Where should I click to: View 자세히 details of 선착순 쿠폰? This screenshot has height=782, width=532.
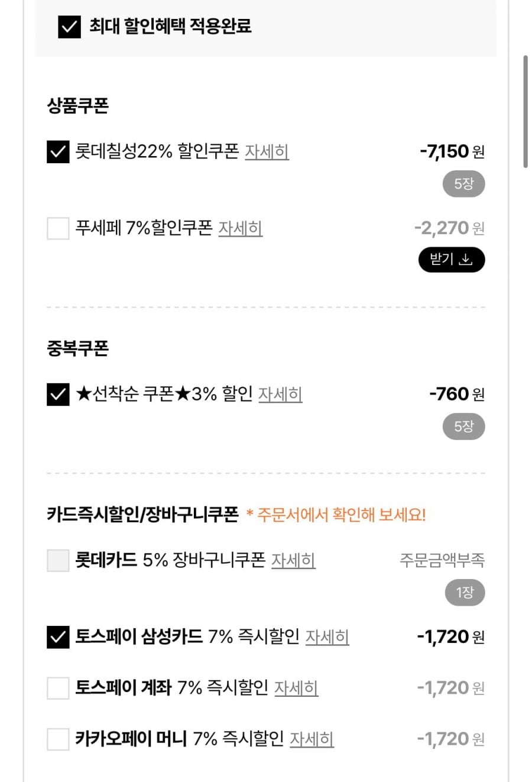tap(280, 395)
